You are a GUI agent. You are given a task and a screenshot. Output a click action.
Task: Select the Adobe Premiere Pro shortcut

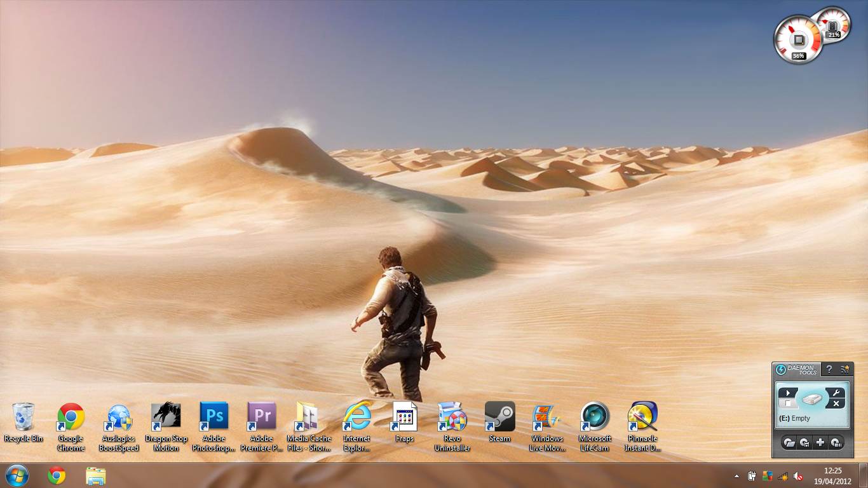(261, 417)
